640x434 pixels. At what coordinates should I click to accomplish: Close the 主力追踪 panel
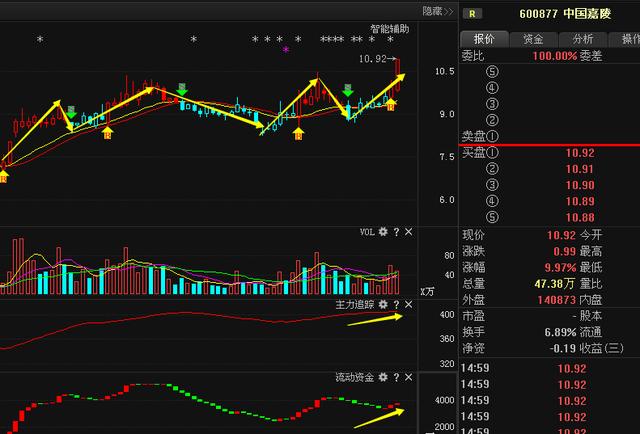[x=408, y=304]
